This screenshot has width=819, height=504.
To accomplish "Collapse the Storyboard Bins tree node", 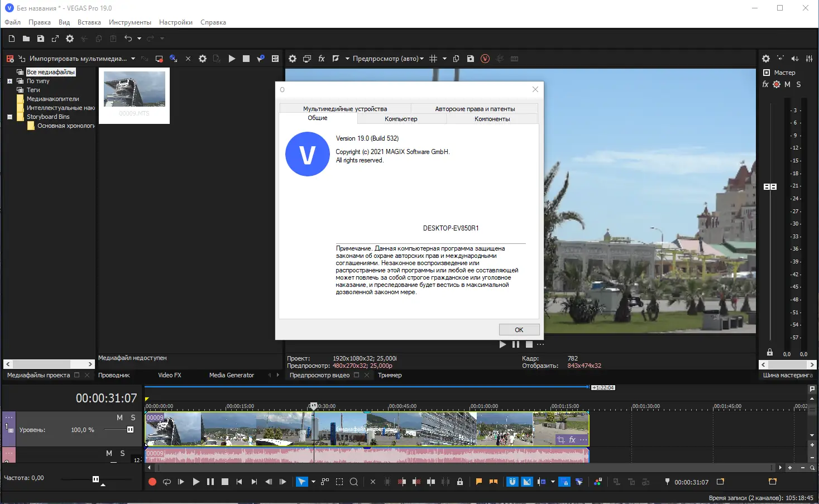I will pos(9,117).
